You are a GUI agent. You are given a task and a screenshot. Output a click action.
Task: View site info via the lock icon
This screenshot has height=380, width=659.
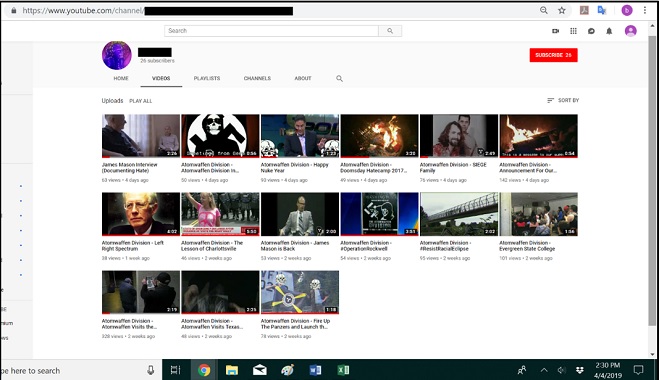(x=13, y=11)
